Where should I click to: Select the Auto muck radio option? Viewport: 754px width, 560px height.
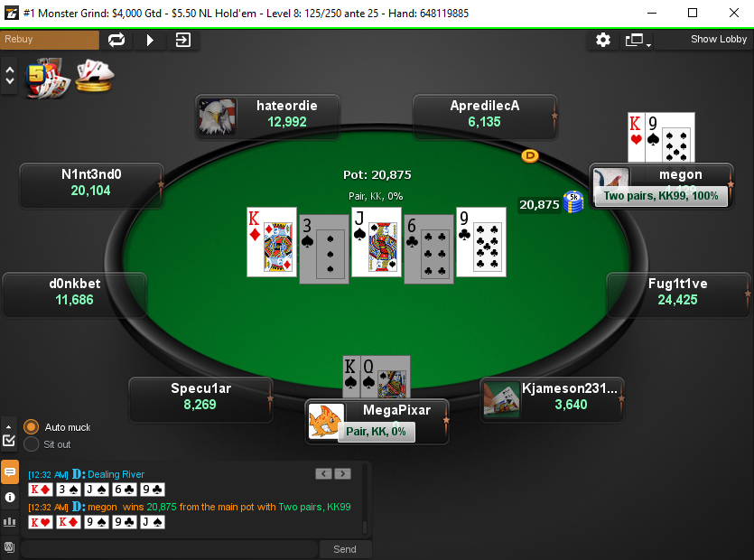[x=32, y=426]
